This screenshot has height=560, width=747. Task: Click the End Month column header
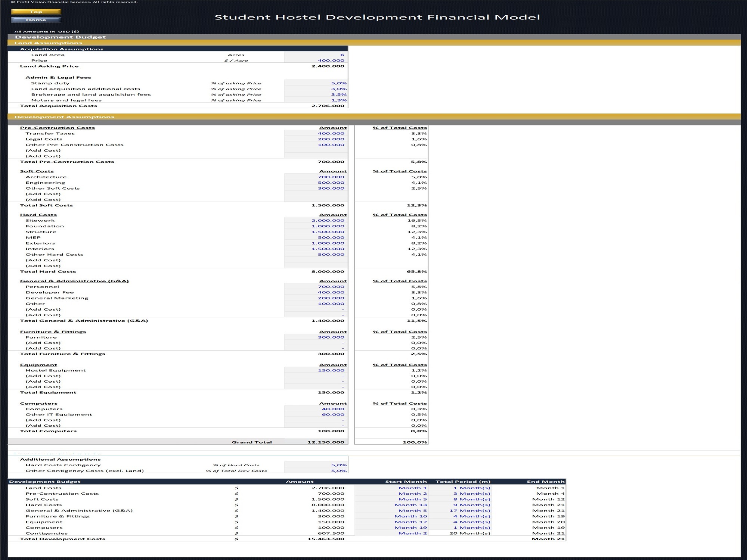[546, 482]
